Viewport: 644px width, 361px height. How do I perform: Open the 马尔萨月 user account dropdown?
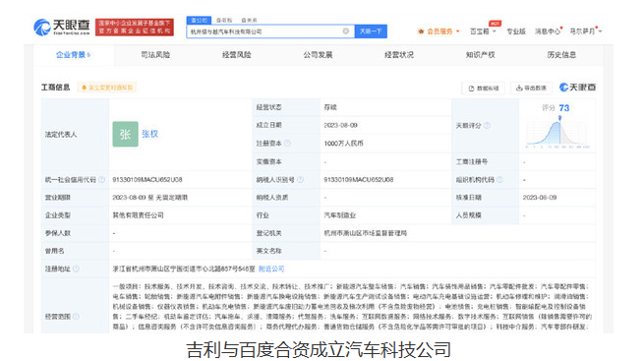pos(586,31)
